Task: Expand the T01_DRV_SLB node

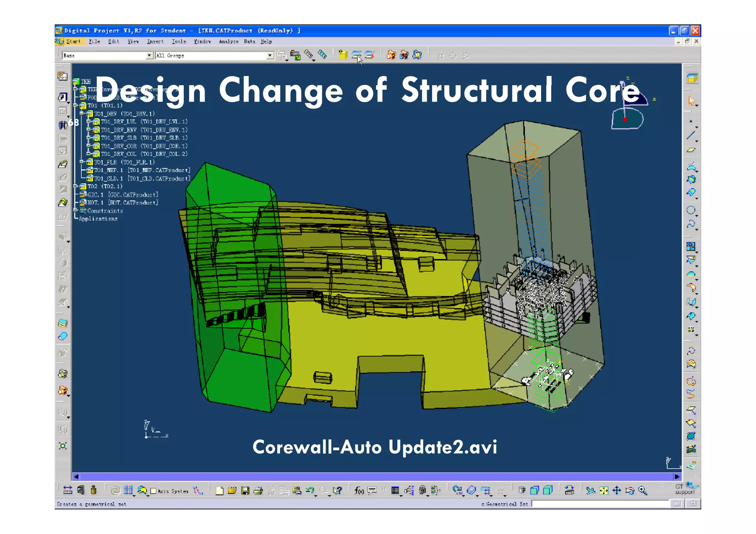Action: (x=89, y=137)
